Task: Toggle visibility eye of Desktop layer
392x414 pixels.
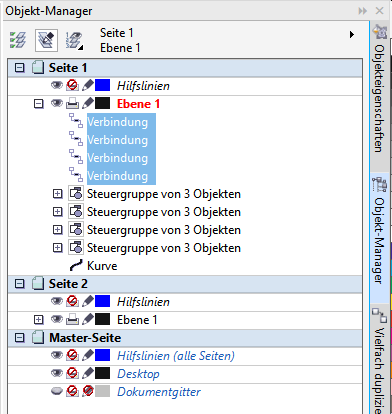Action: 57,374
